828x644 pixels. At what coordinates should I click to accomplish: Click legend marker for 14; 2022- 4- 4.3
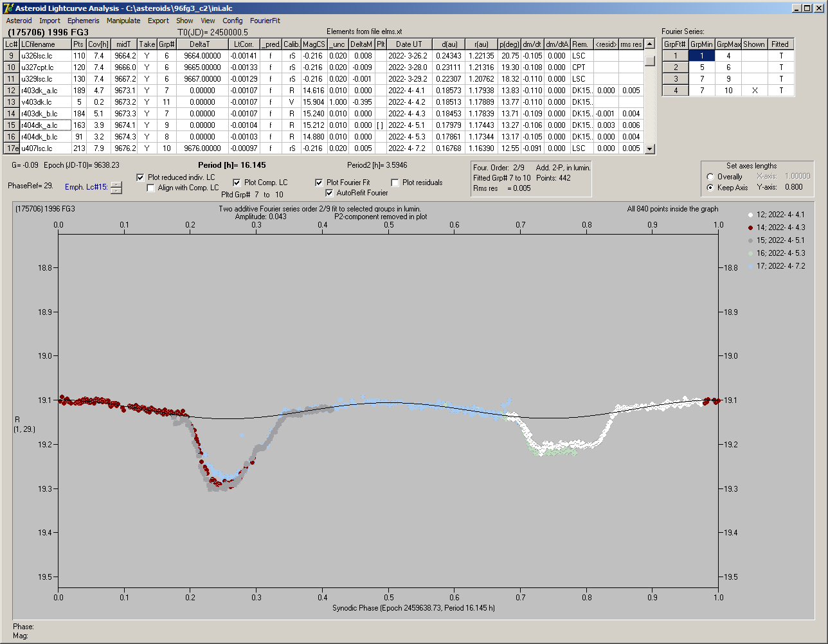click(751, 228)
